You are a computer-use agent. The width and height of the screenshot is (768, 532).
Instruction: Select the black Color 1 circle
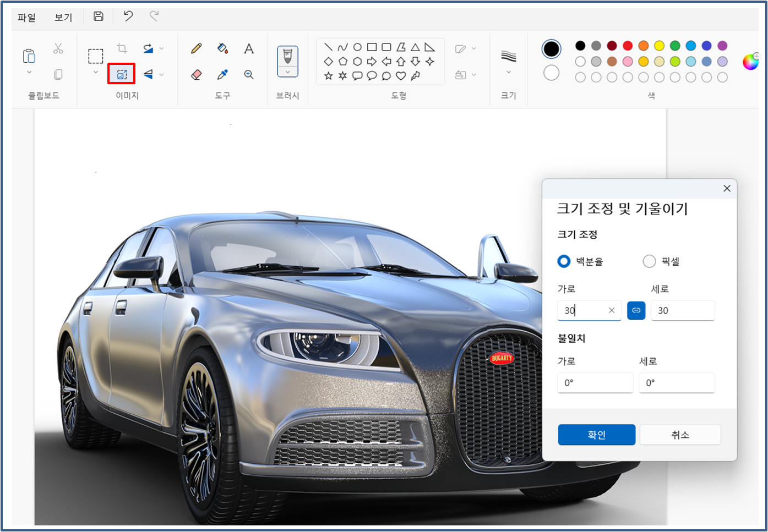pyautogui.click(x=551, y=49)
